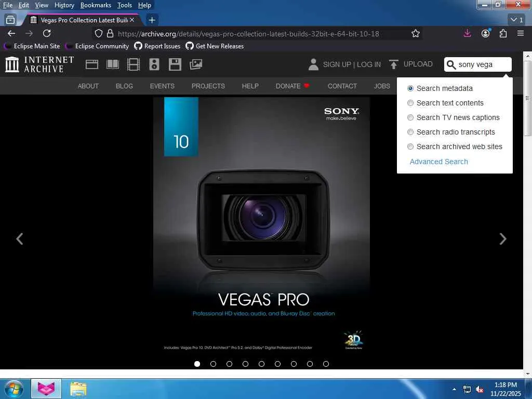This screenshot has height=399, width=532.
Task: Show next carousel image chevron
Action: point(503,239)
